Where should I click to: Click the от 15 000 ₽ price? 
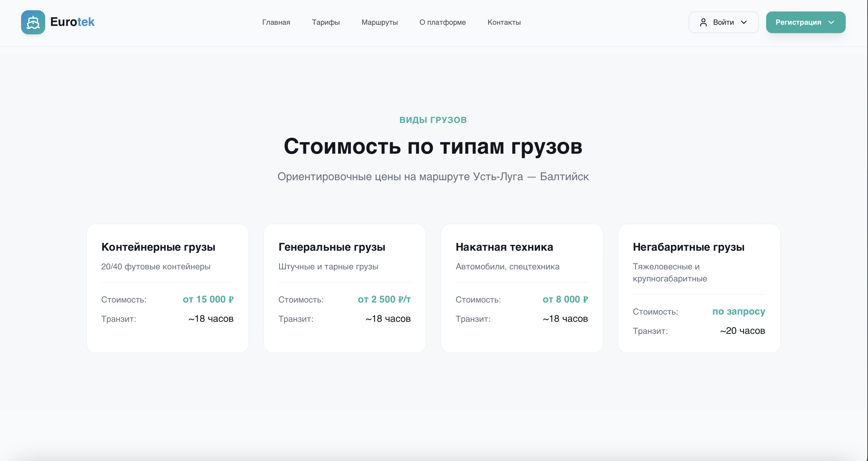(x=208, y=299)
